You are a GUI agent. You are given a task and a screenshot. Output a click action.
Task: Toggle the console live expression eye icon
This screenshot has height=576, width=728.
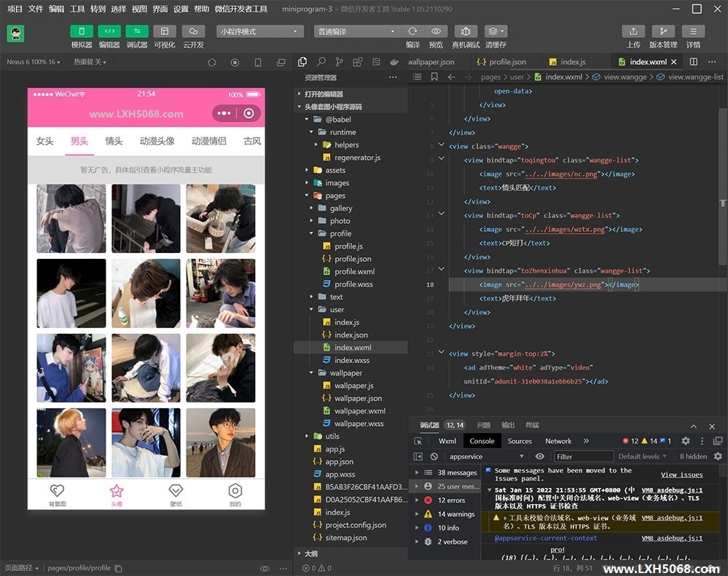coord(540,456)
